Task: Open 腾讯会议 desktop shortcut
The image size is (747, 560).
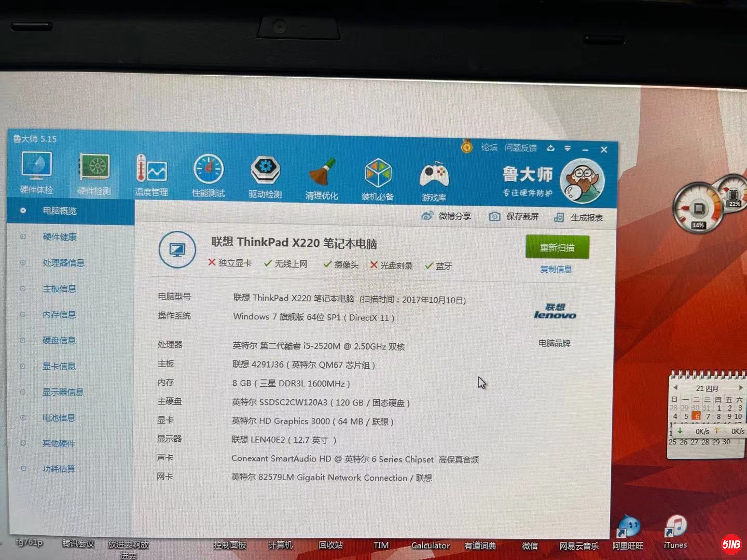Action: click(78, 543)
